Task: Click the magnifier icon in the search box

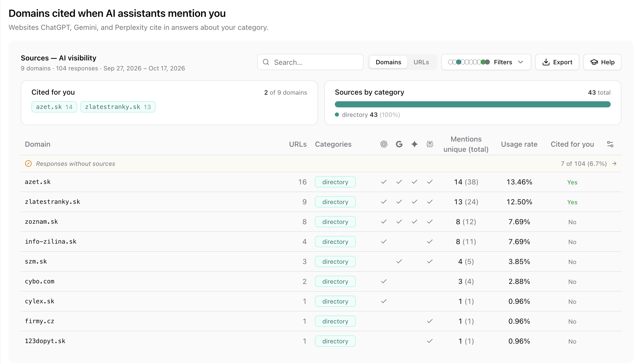Action: click(266, 62)
